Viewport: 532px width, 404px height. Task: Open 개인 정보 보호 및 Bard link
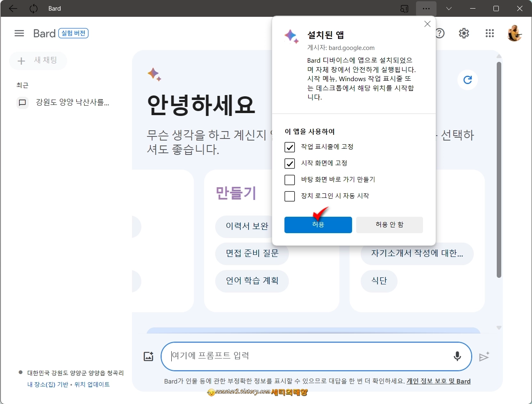(x=439, y=381)
